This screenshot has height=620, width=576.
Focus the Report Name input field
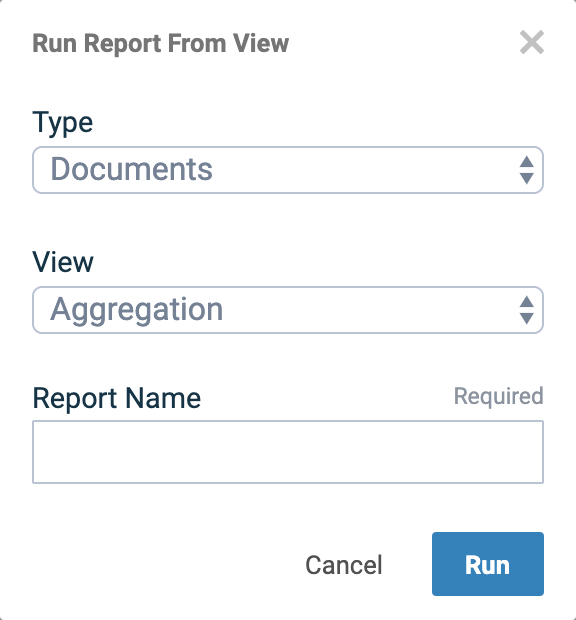click(x=288, y=452)
